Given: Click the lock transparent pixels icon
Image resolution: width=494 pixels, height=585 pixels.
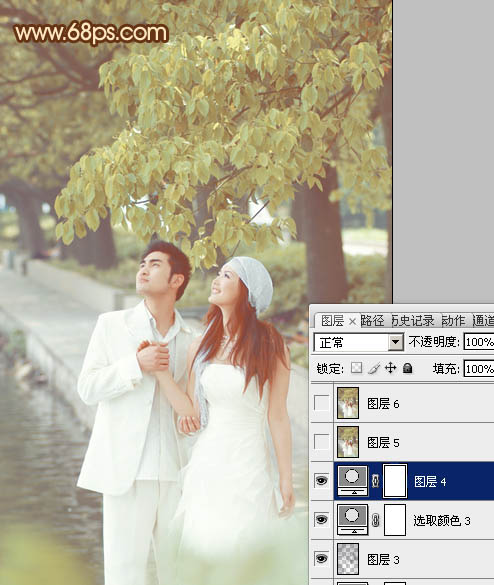Looking at the screenshot, I should tap(356, 368).
